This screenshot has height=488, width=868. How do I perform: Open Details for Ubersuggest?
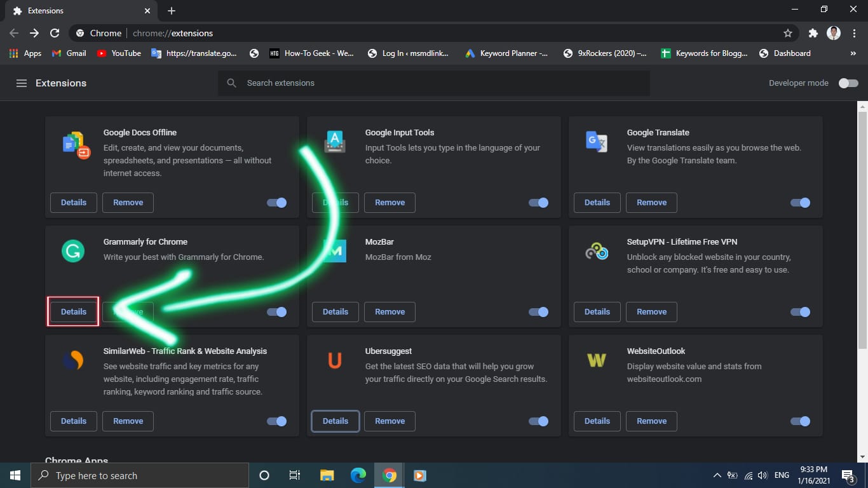pyautogui.click(x=336, y=421)
